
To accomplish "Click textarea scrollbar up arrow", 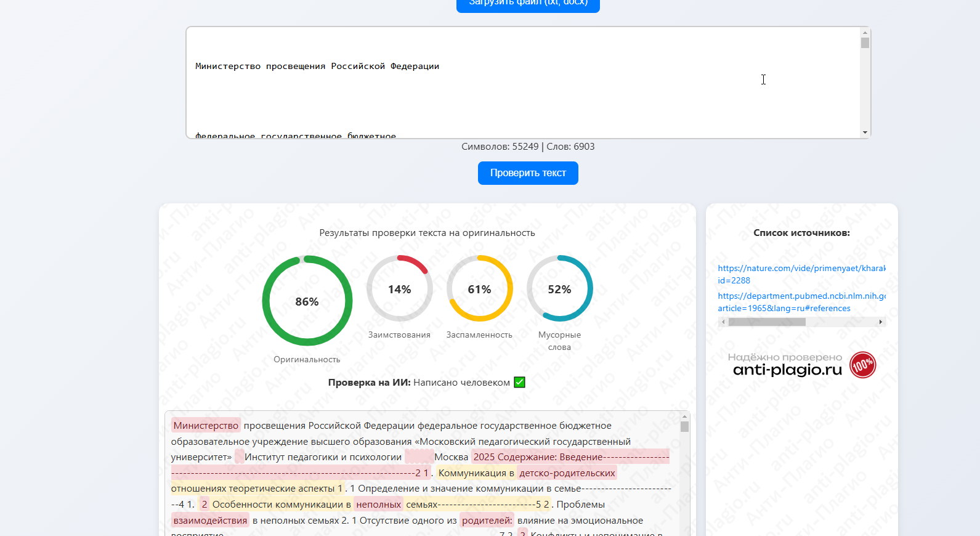I will (x=865, y=32).
